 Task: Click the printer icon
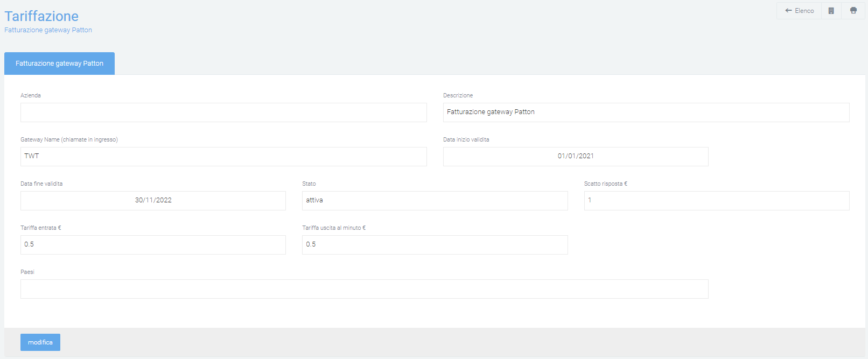point(853,11)
